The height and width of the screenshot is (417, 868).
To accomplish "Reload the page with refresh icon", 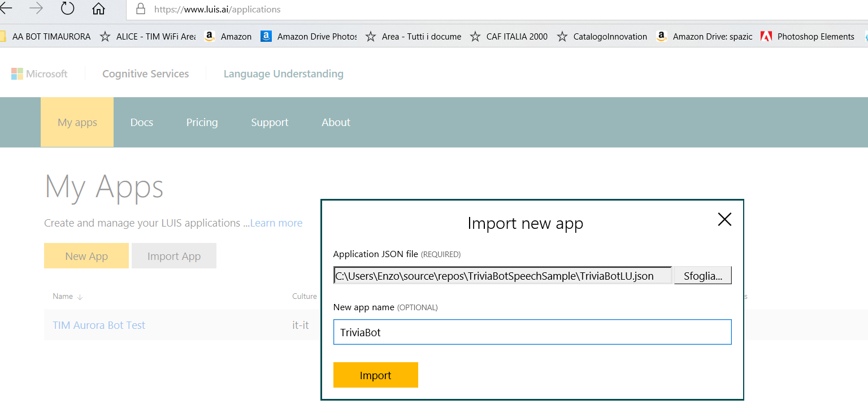I will [67, 8].
